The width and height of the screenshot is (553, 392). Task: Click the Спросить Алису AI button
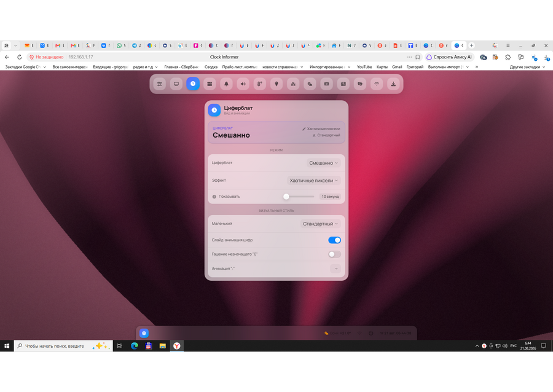tap(449, 57)
